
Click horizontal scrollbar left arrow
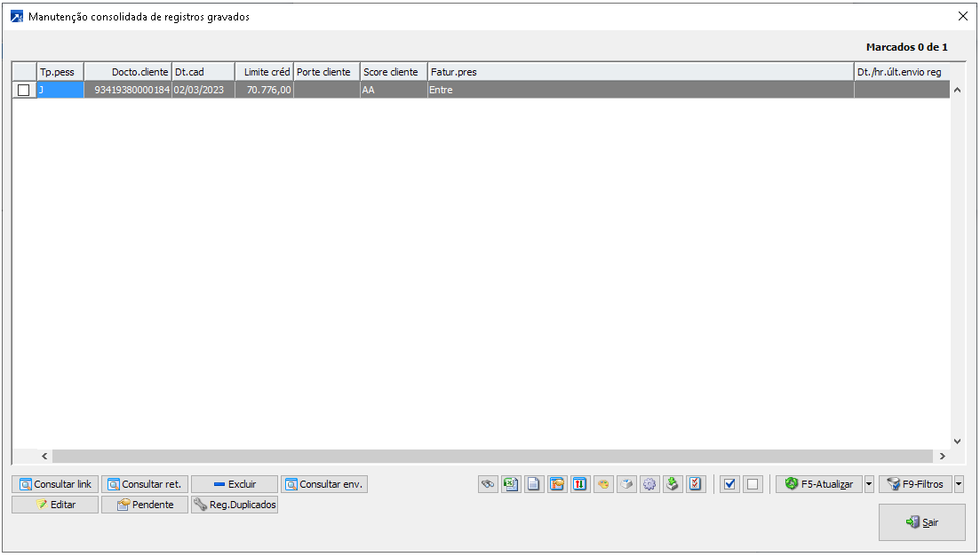[44, 457]
